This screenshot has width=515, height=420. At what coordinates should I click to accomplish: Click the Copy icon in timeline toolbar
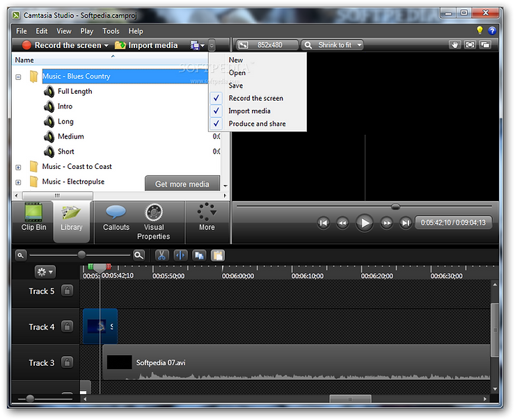199,255
